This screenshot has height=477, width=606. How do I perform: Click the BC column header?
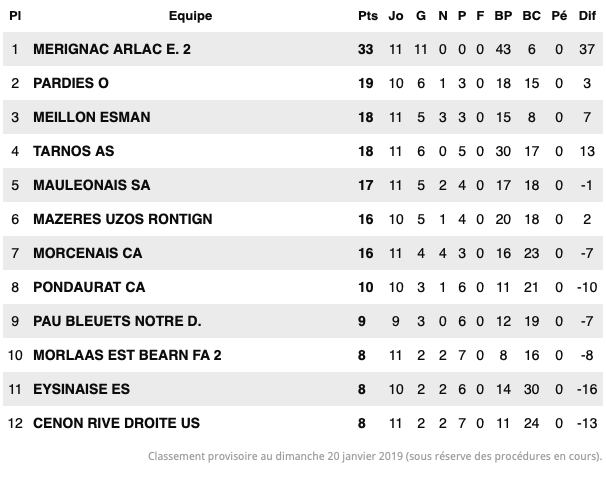(x=531, y=16)
